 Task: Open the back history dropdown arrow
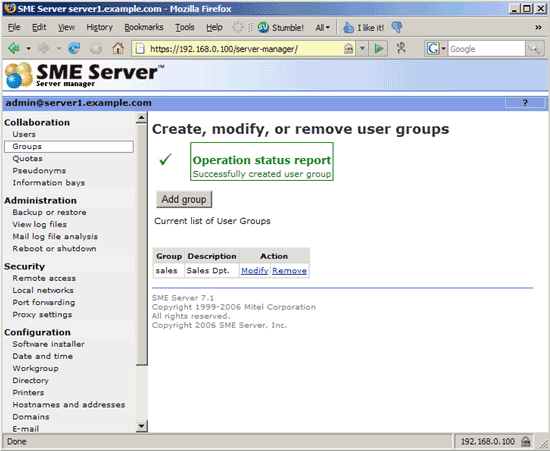[x=28, y=48]
